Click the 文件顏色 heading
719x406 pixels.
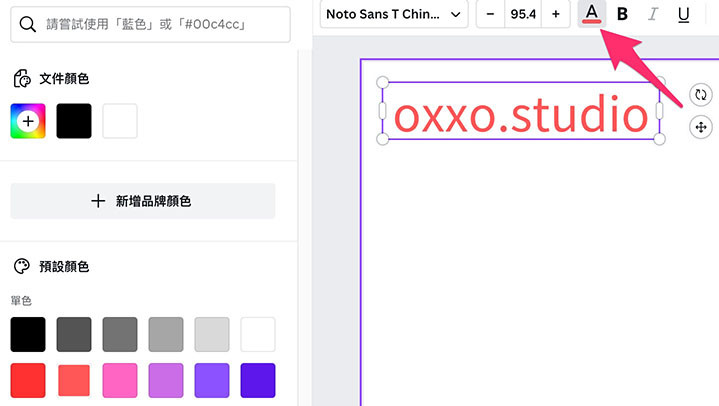pos(64,78)
